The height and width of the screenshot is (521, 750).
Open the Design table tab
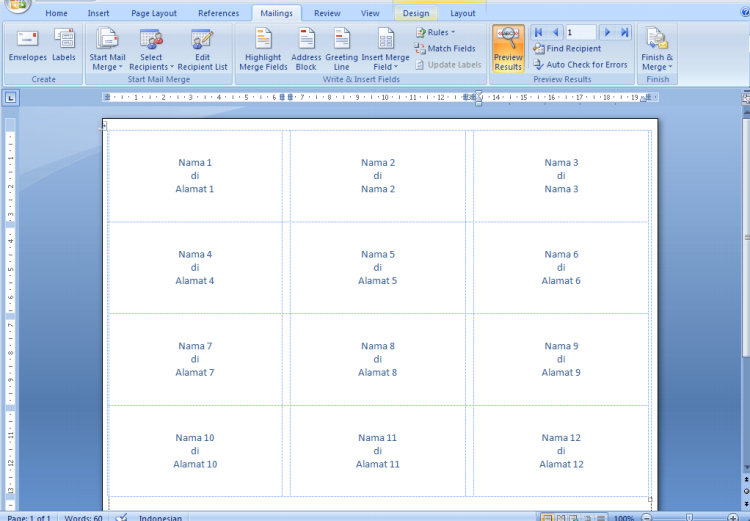coord(416,13)
